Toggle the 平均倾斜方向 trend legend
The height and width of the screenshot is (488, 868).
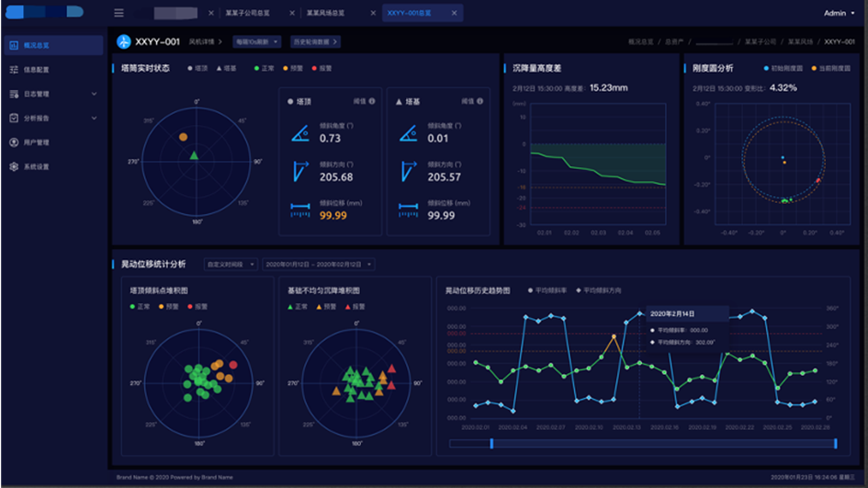(x=598, y=290)
